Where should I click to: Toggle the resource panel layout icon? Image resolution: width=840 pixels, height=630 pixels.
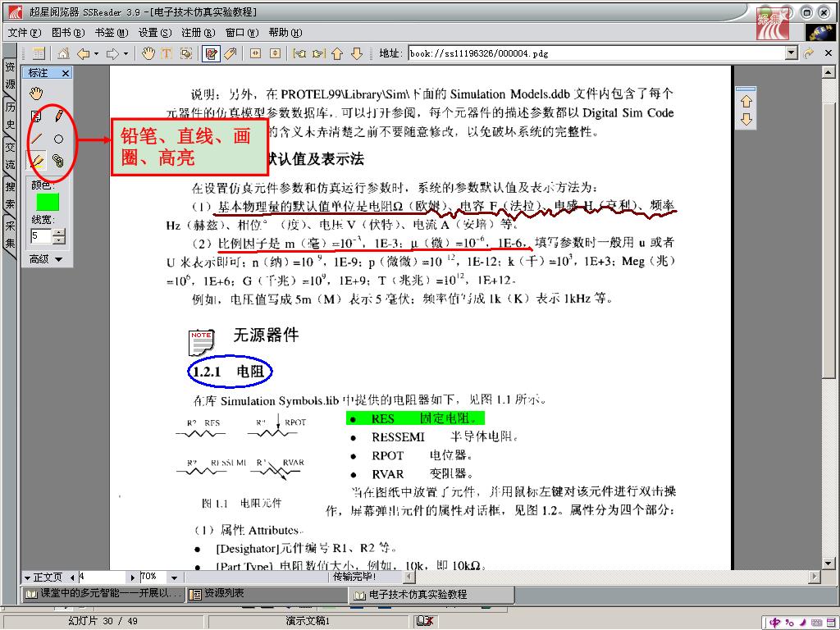coord(39,53)
